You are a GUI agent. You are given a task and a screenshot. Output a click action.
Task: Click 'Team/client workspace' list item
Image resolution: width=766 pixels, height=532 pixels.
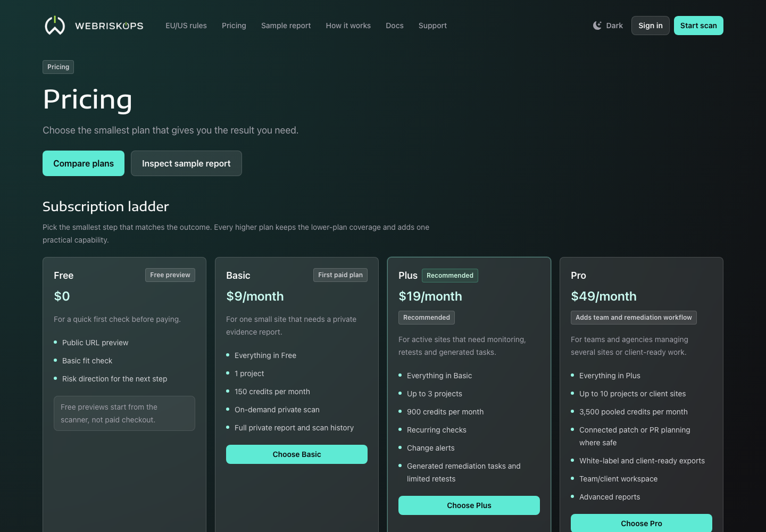tap(619, 479)
